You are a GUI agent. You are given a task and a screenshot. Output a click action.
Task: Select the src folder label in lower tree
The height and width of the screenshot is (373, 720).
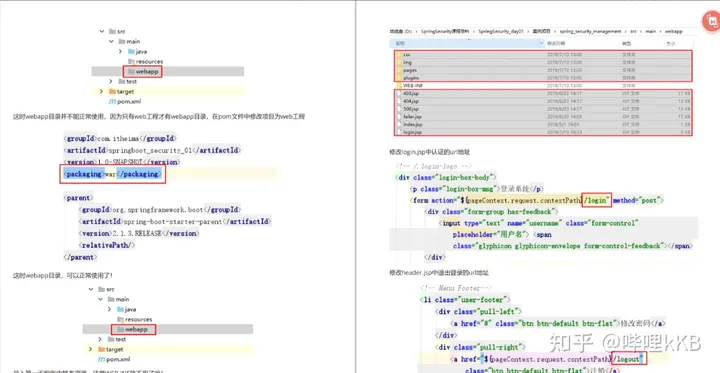110,289
